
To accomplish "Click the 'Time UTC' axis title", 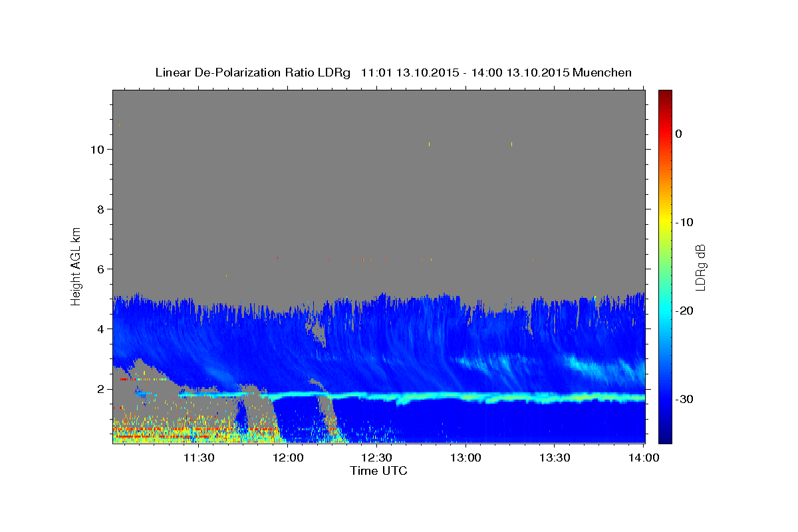I will (x=378, y=471).
